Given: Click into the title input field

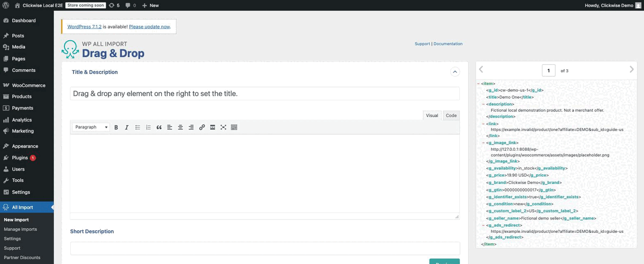Looking at the screenshot, I should [x=265, y=93].
